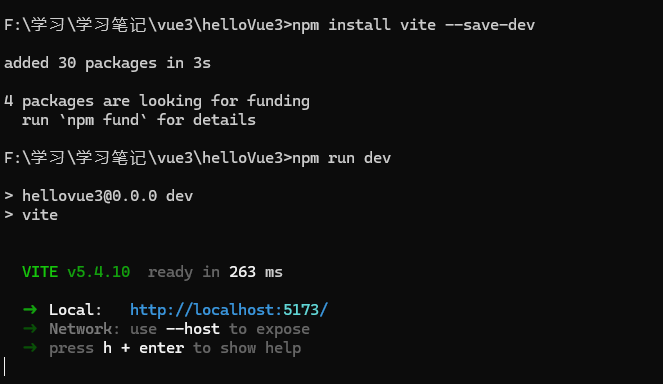Click the 'added 30 packages in 3s' line
The height and width of the screenshot is (384, 663).
tap(107, 63)
